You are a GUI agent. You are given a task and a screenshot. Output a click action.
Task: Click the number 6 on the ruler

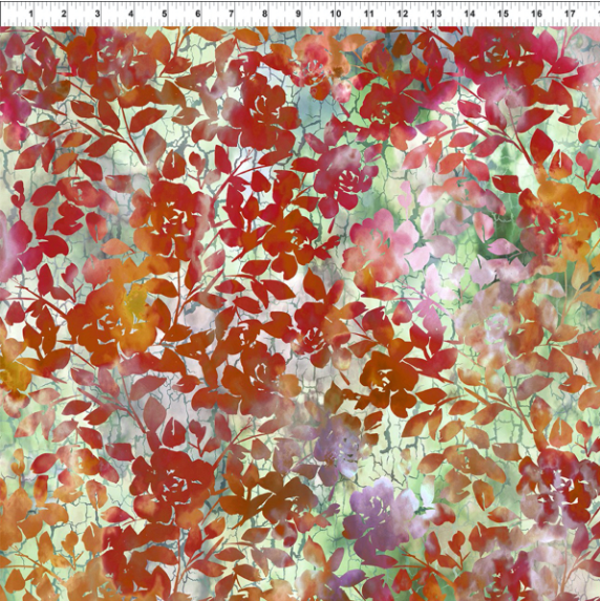tap(198, 14)
